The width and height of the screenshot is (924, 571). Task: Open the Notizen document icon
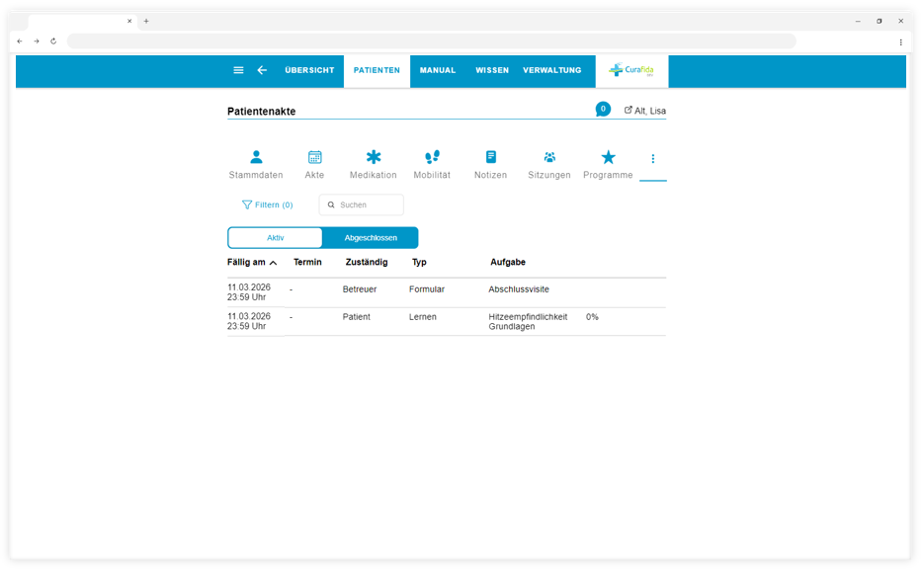pos(491,157)
